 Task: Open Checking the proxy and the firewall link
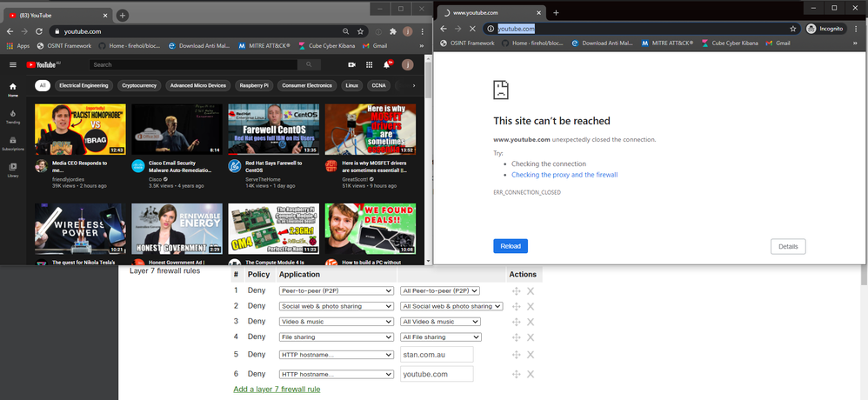[x=564, y=175]
